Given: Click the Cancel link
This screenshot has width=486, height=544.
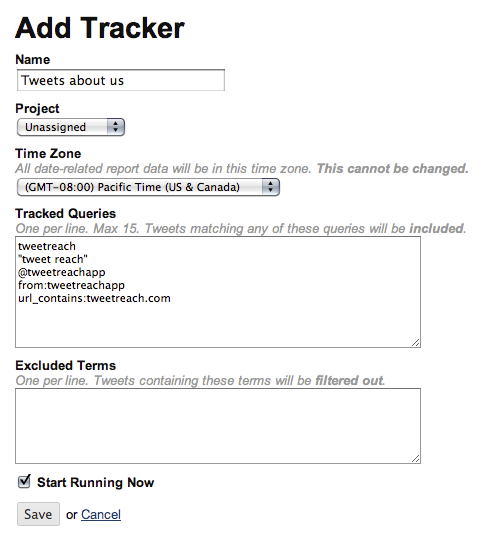Looking at the screenshot, I should (x=101, y=515).
